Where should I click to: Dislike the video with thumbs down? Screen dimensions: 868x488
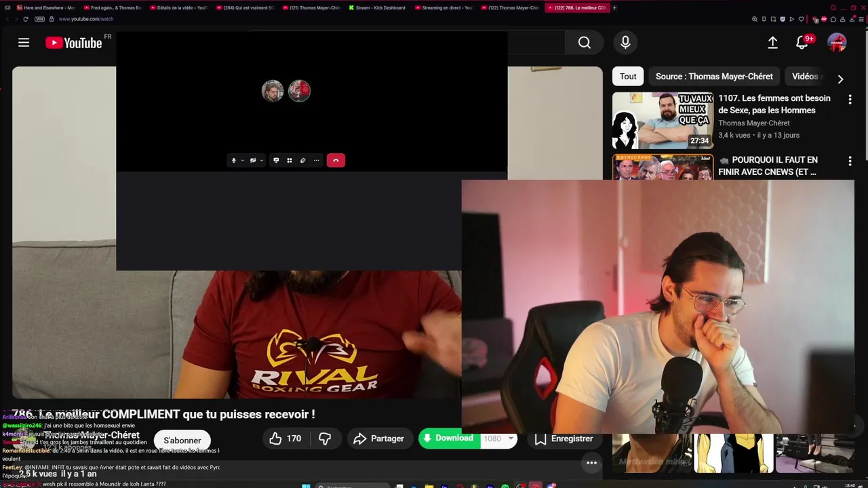(325, 439)
